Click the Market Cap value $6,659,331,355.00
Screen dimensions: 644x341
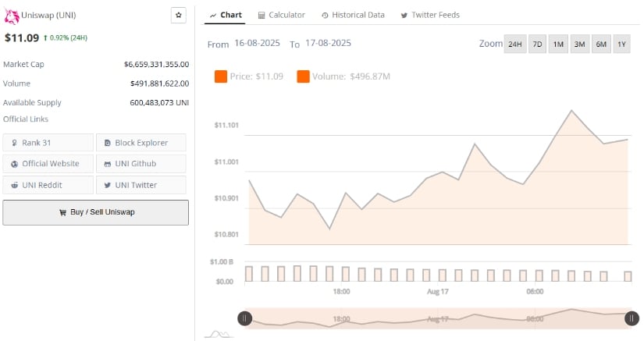(x=156, y=65)
